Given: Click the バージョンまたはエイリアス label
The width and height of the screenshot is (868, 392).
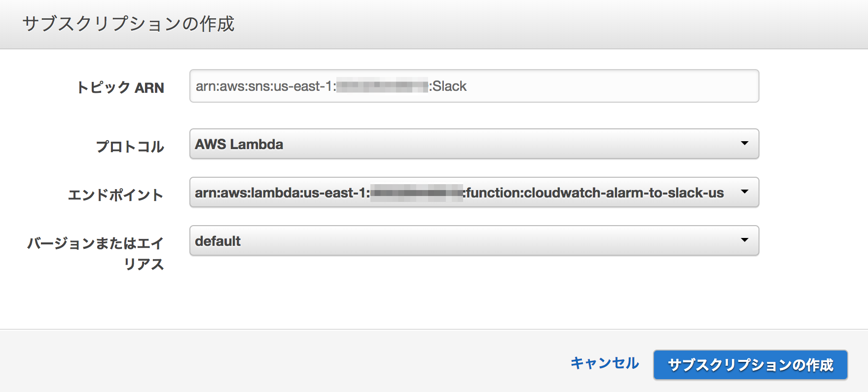Looking at the screenshot, I should point(95,253).
